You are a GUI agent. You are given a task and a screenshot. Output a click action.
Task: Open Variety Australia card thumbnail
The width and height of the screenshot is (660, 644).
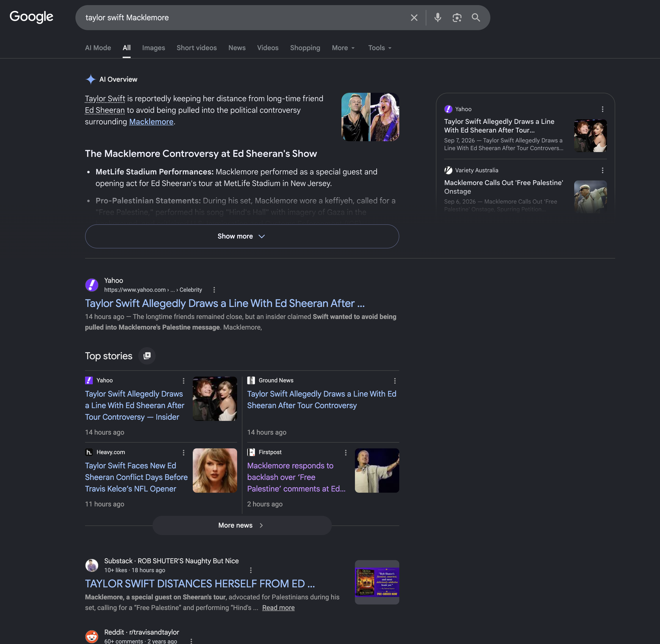[x=590, y=197]
